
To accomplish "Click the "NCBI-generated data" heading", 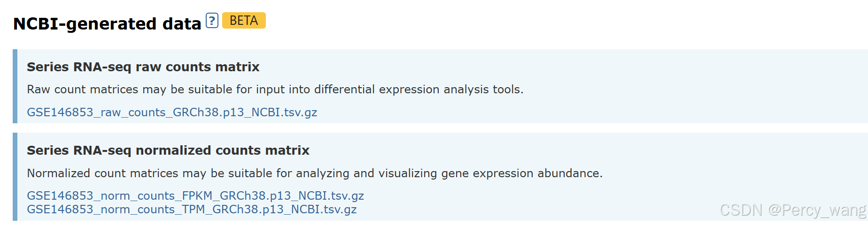I will (x=107, y=24).
